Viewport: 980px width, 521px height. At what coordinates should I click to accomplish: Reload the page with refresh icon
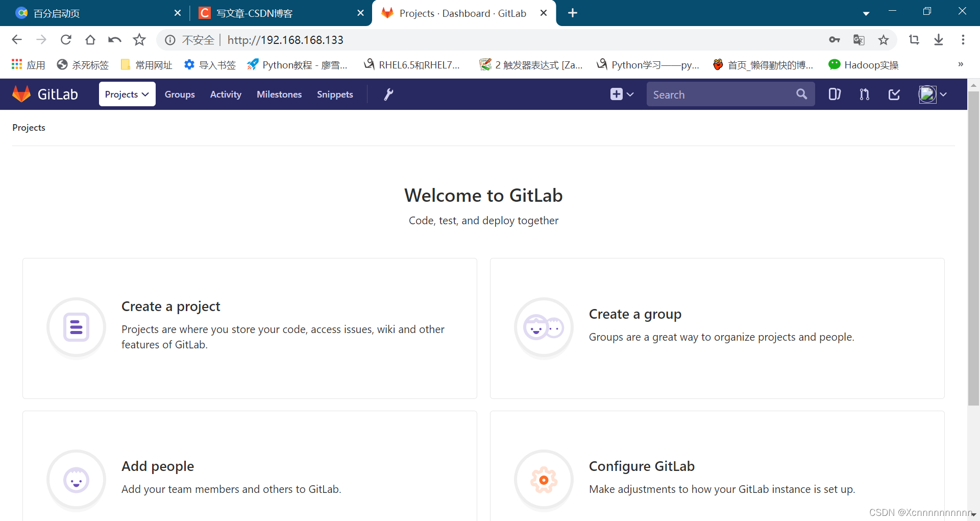click(66, 39)
